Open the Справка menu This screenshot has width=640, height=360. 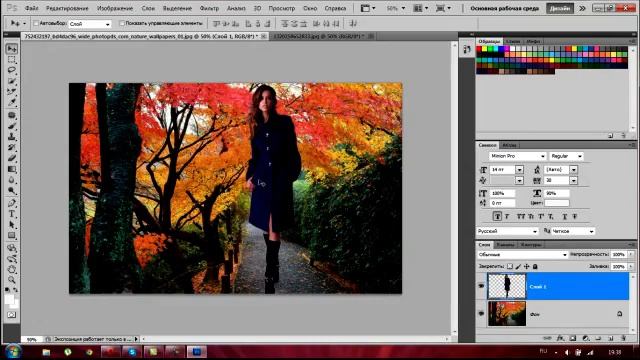335,8
